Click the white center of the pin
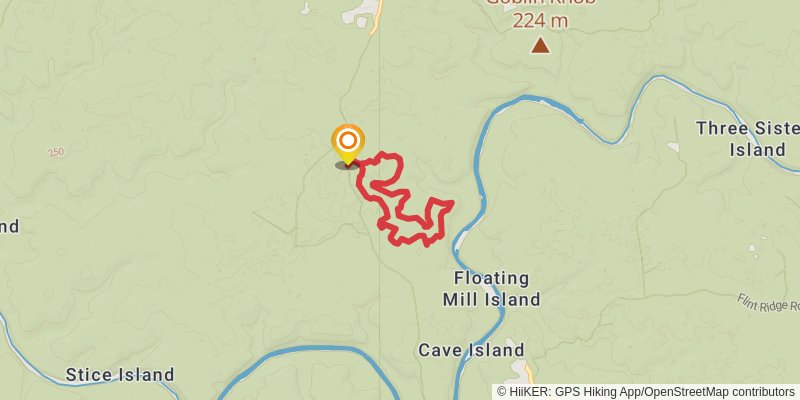 click(x=348, y=140)
